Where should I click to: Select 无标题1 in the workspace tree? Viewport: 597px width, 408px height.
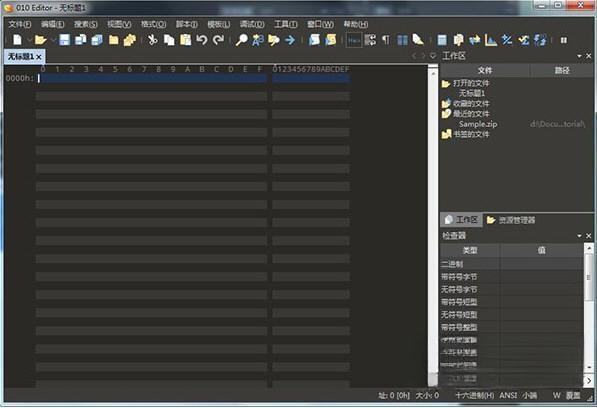point(472,93)
